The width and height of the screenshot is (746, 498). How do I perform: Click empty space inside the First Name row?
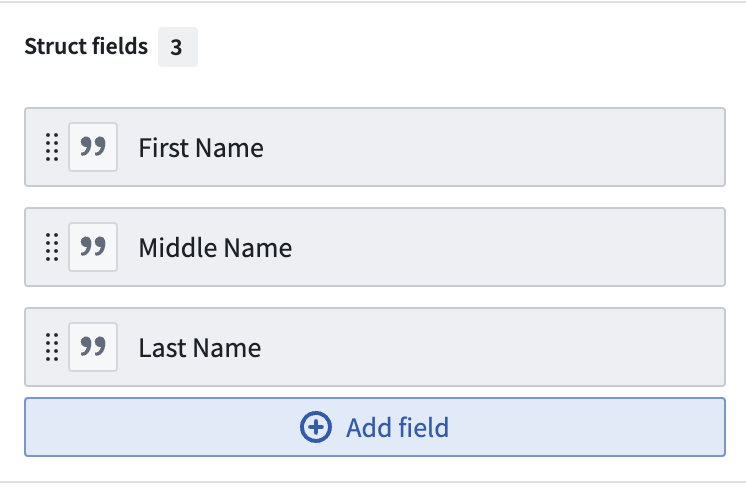pos(495,147)
